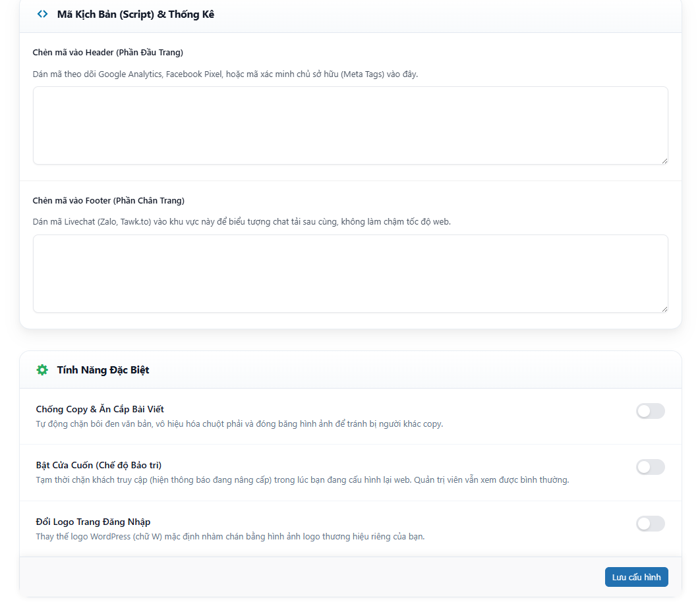Click the 'Chèn mã vào Footer (Phần Chân Trang)' label
The image size is (700, 602).
click(x=109, y=200)
